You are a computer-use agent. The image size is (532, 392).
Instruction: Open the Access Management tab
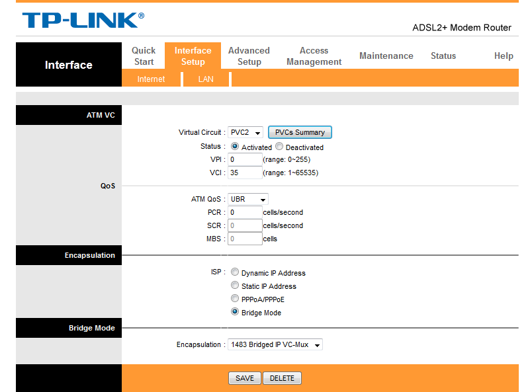[313, 56]
